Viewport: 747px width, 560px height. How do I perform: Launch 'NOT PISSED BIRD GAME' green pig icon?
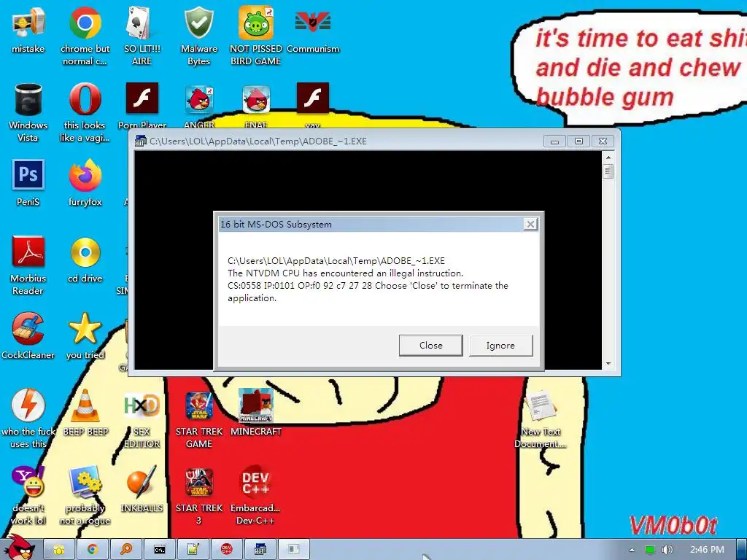[256, 23]
